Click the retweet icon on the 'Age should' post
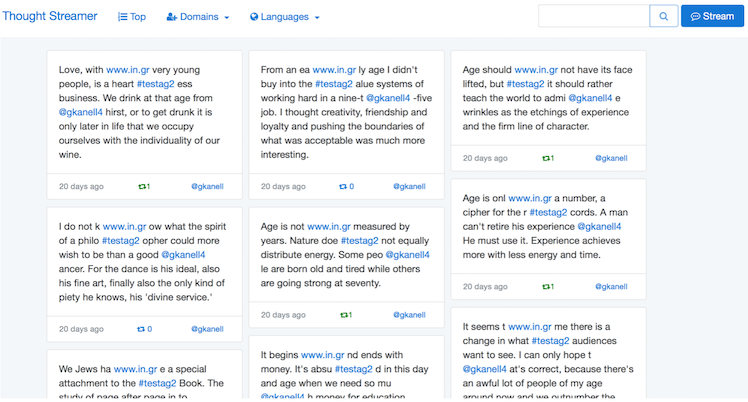This screenshot has width=748, height=402. pyautogui.click(x=546, y=158)
